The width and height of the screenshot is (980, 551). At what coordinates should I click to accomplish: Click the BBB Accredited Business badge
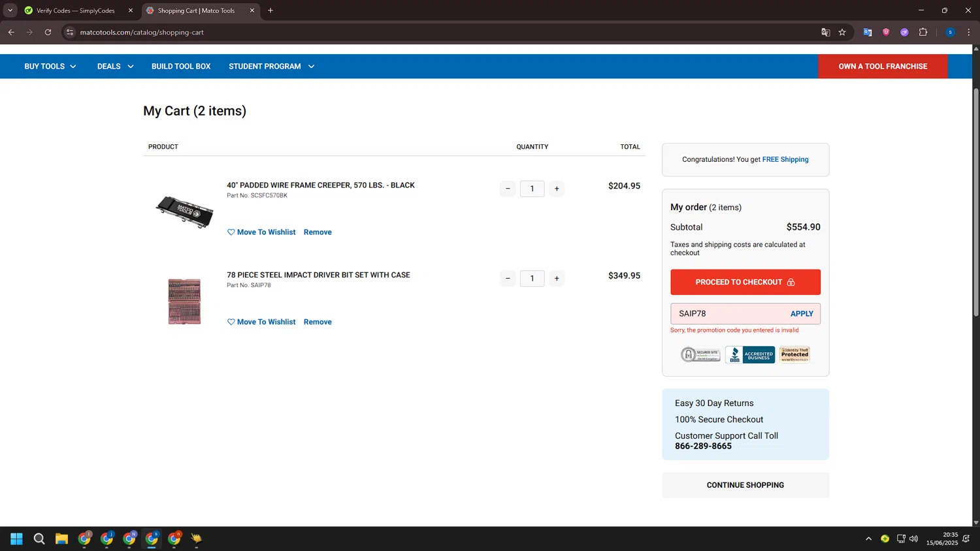[x=750, y=354]
